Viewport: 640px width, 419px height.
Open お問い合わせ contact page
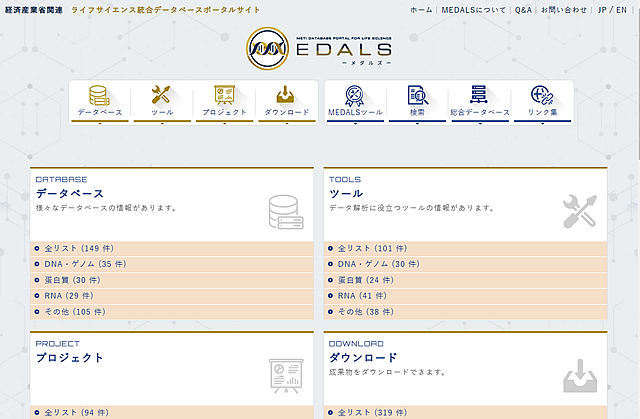click(564, 10)
